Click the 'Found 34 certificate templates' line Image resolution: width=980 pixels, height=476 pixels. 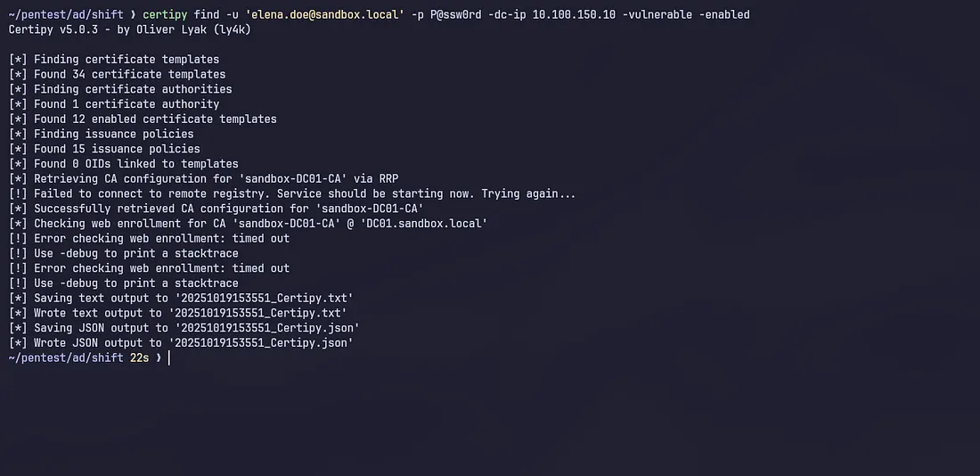point(129,74)
